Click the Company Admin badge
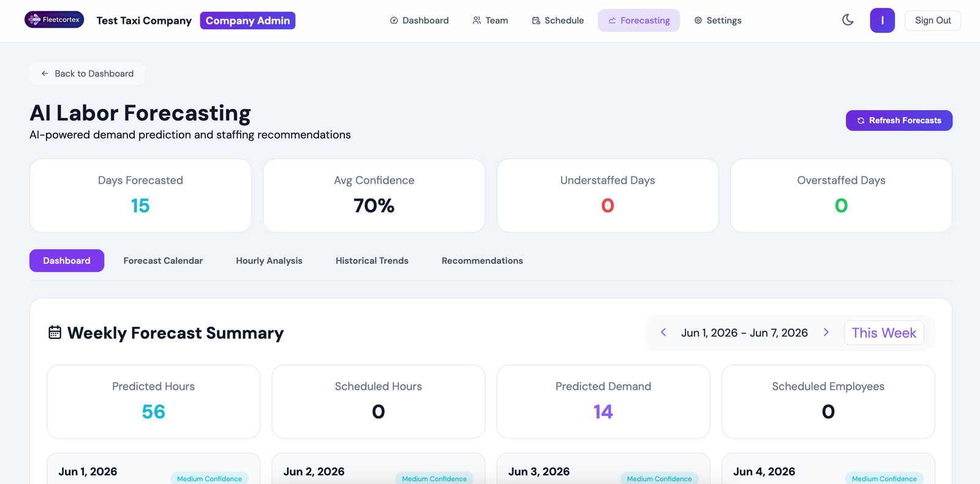 tap(247, 20)
